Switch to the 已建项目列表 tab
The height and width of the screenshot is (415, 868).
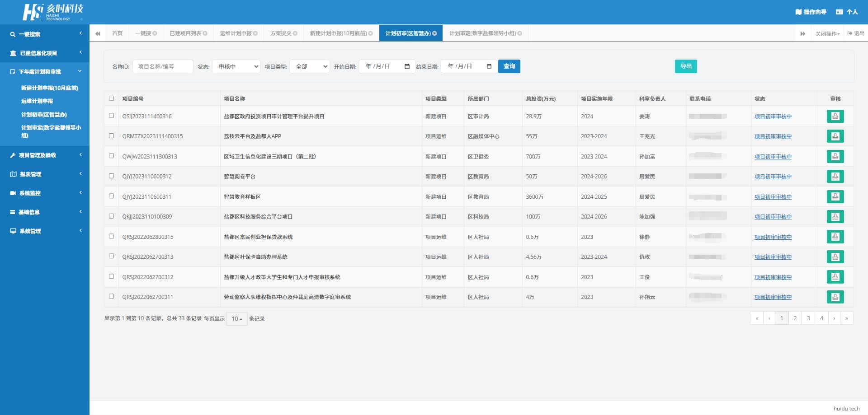185,33
